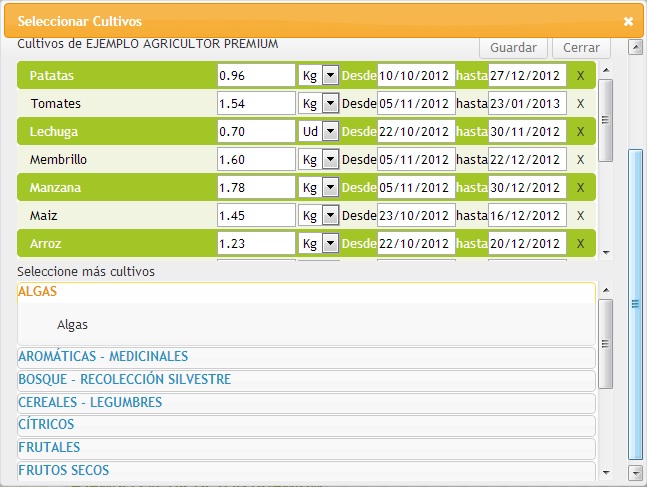
Task: Open the unit dropdown for Patatas
Action: coord(330,76)
